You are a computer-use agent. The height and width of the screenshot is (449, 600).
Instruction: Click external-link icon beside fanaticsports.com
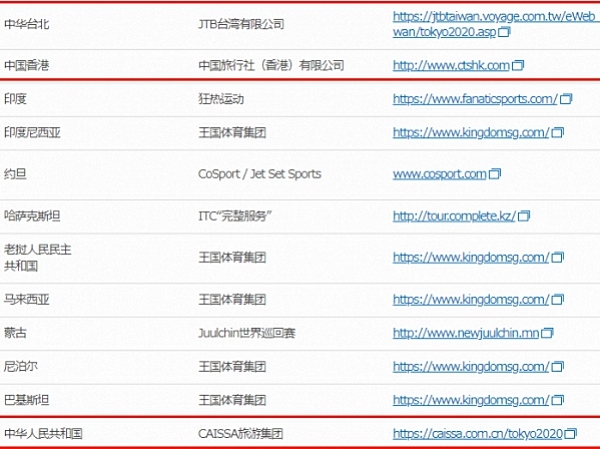click(x=566, y=99)
